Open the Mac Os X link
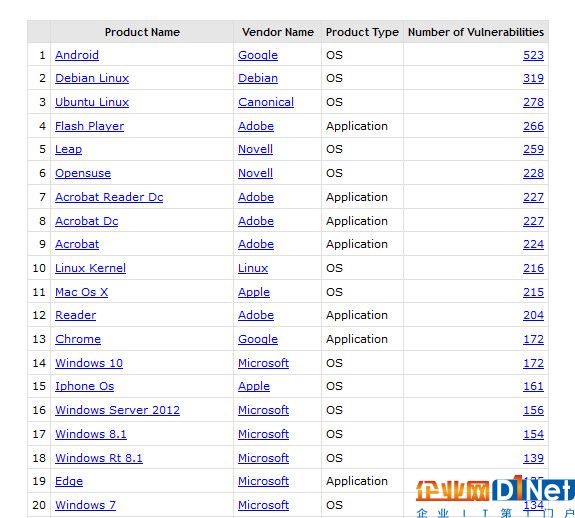Image resolution: width=575 pixels, height=518 pixels. point(81,292)
